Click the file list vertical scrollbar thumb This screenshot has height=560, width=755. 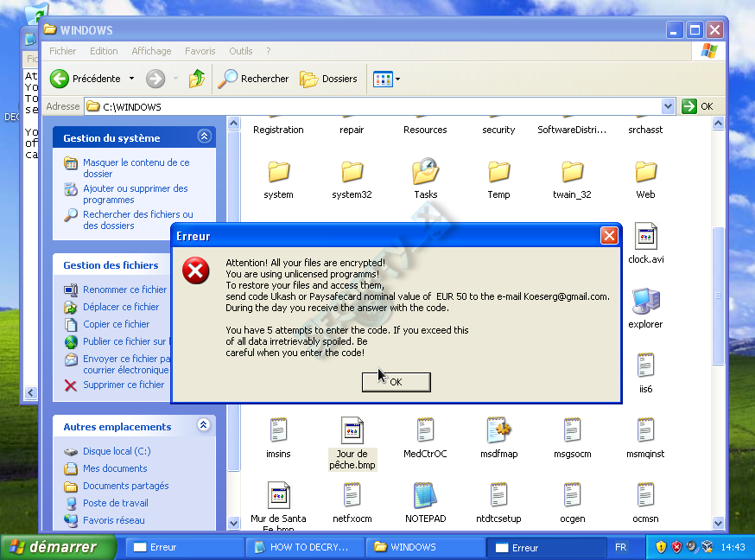pos(718,296)
